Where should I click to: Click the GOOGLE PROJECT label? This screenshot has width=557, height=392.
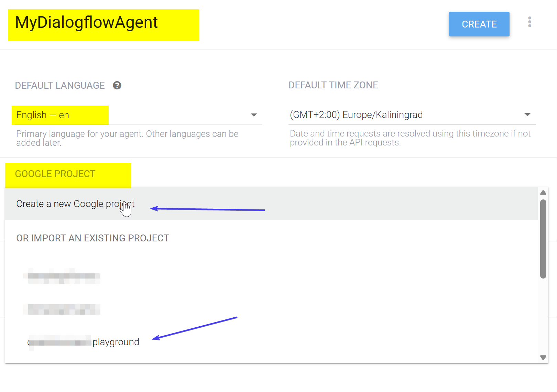(55, 174)
